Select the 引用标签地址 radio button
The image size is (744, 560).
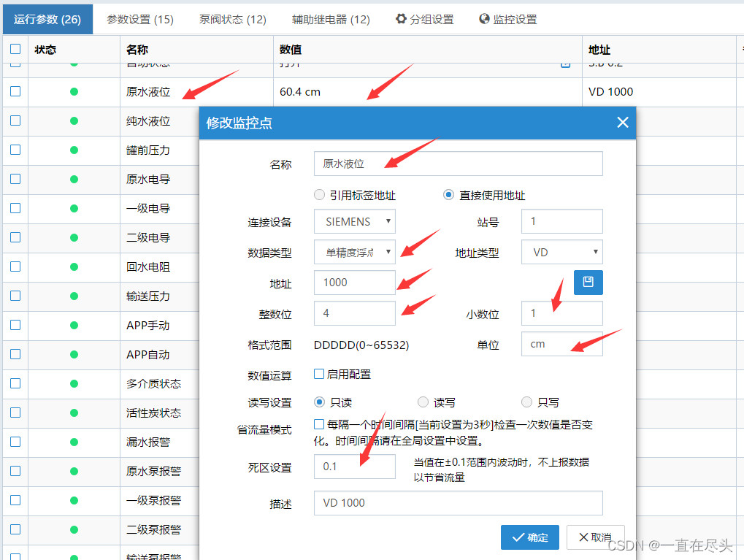click(x=319, y=195)
